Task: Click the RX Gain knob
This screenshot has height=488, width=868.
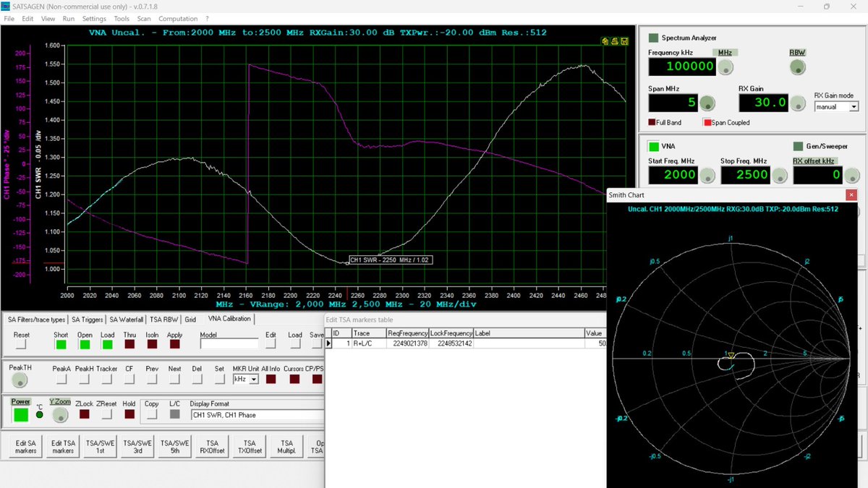Action: click(797, 103)
